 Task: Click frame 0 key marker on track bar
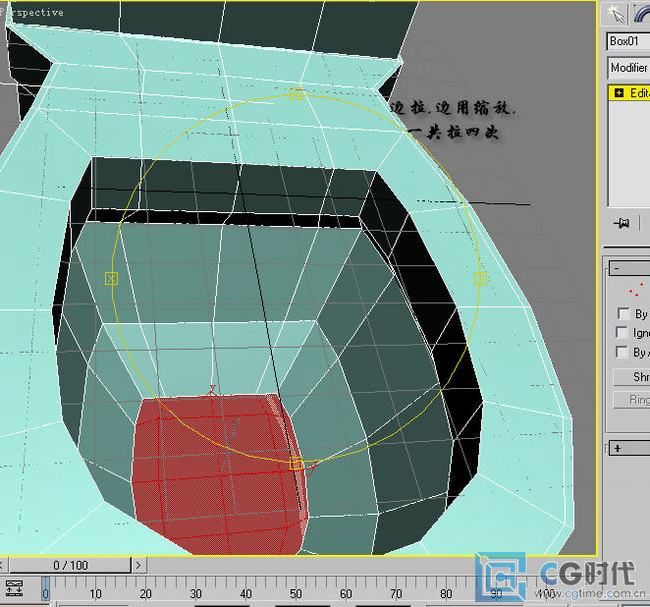[x=46, y=589]
